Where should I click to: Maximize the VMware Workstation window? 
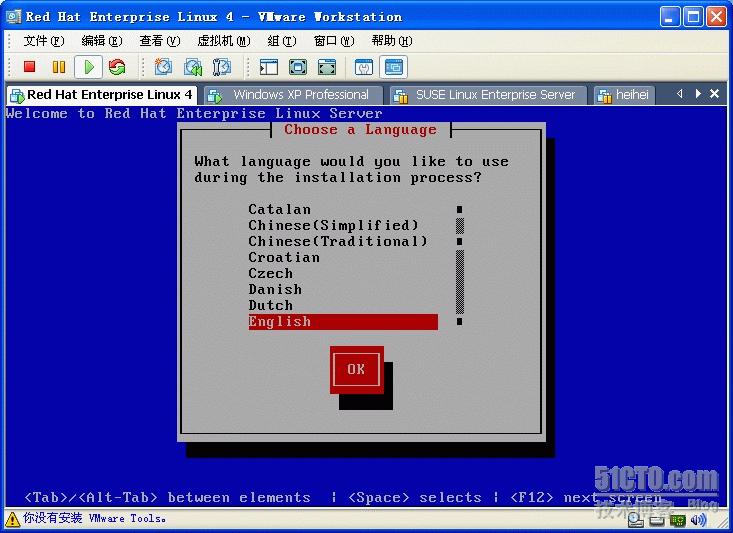(x=693, y=17)
